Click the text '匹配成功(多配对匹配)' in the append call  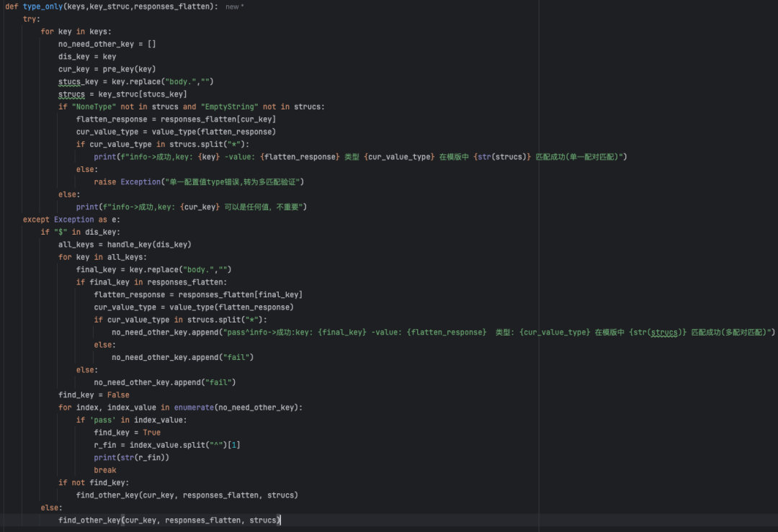[729, 332]
